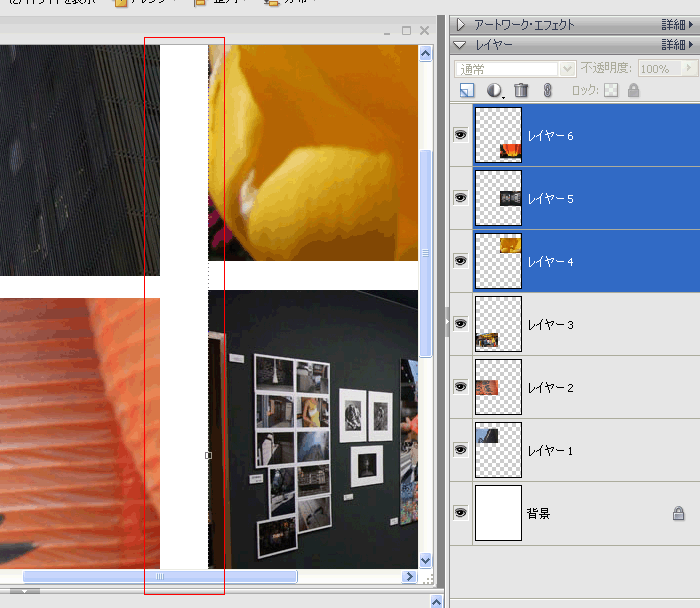The width and height of the screenshot is (700, 608).
Task: Click the レイヤー 5 layer thumbnail
Action: (x=498, y=198)
